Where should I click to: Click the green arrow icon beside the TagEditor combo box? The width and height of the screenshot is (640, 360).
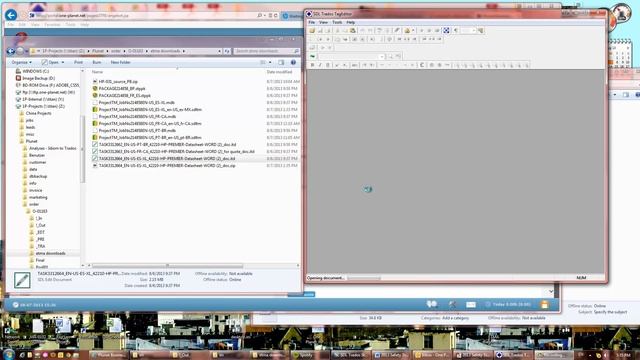click(x=313, y=56)
